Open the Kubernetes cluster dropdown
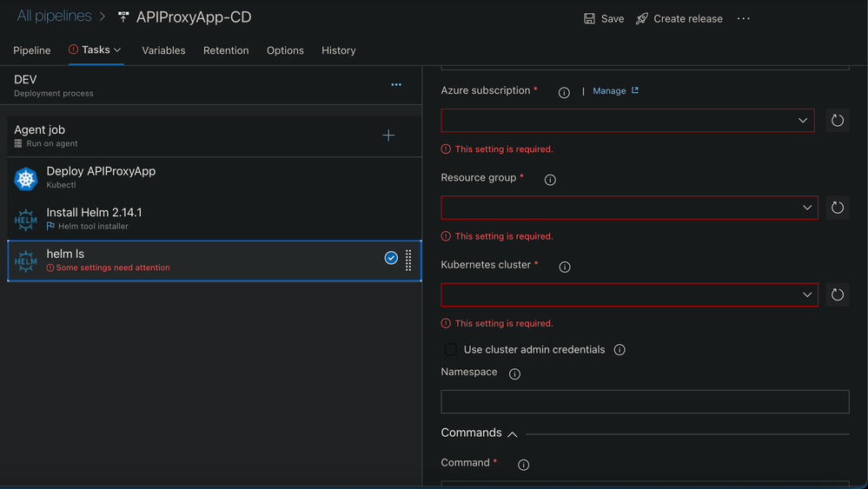Screen dimensions: 868x489 coord(629,294)
